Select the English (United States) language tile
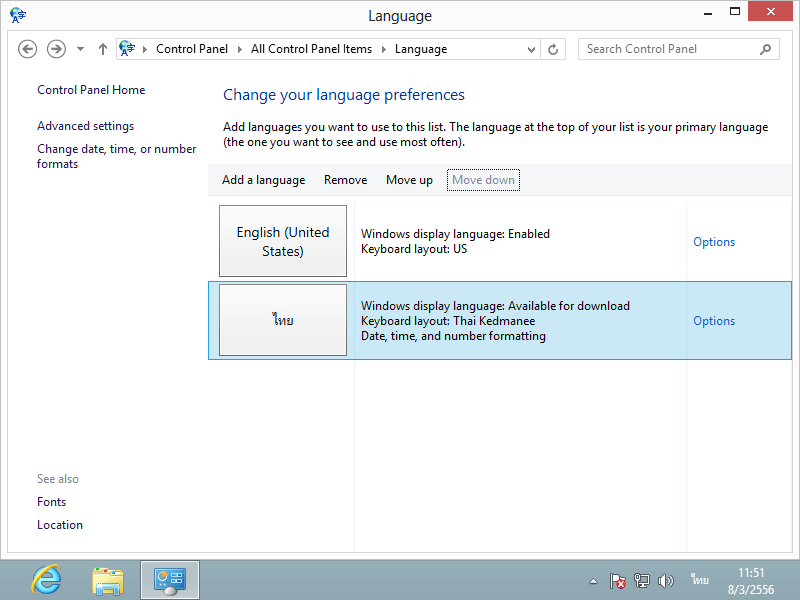Screen dimensions: 800x600 pyautogui.click(x=283, y=241)
